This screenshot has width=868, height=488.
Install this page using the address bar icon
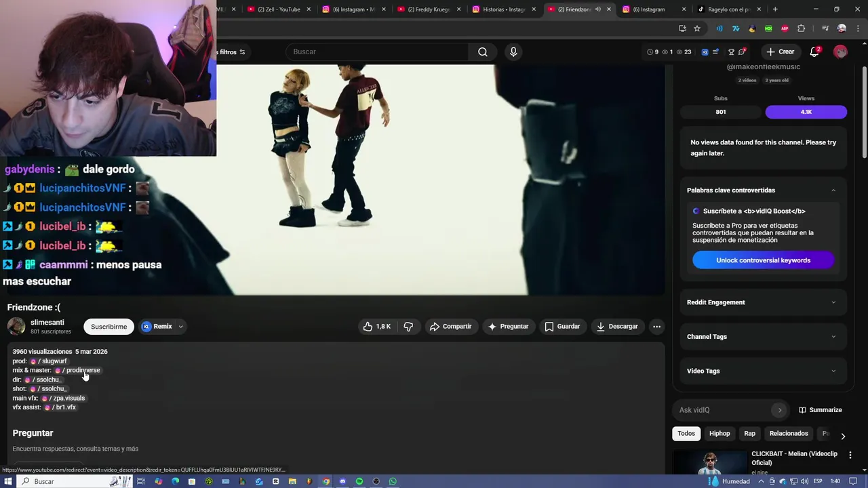[682, 28]
